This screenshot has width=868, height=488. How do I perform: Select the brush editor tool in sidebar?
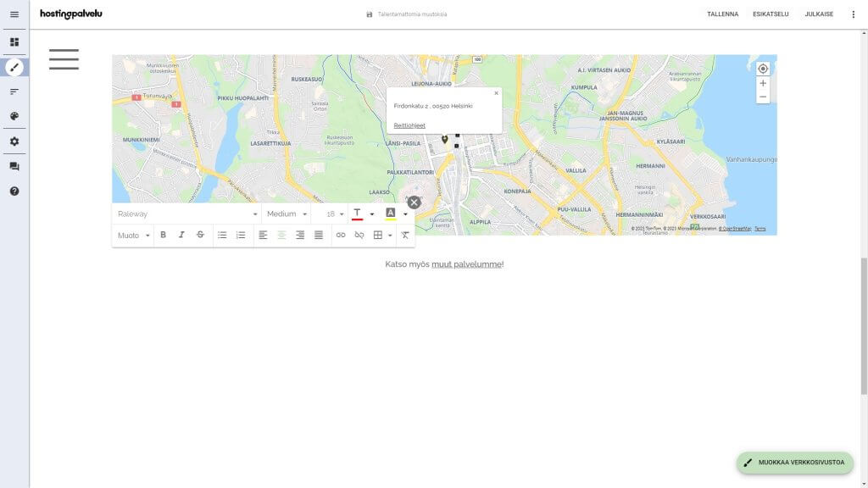(14, 68)
